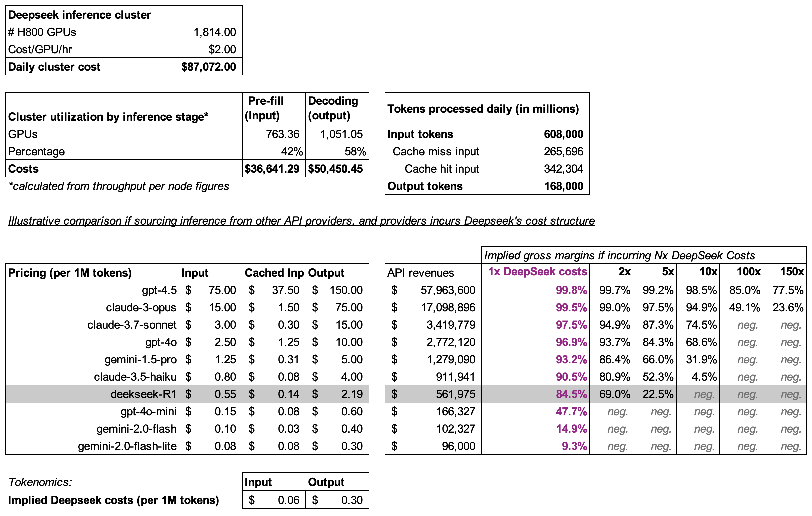
Task: Click the Decoding GPUs value 1,051.05
Action: coord(341,134)
